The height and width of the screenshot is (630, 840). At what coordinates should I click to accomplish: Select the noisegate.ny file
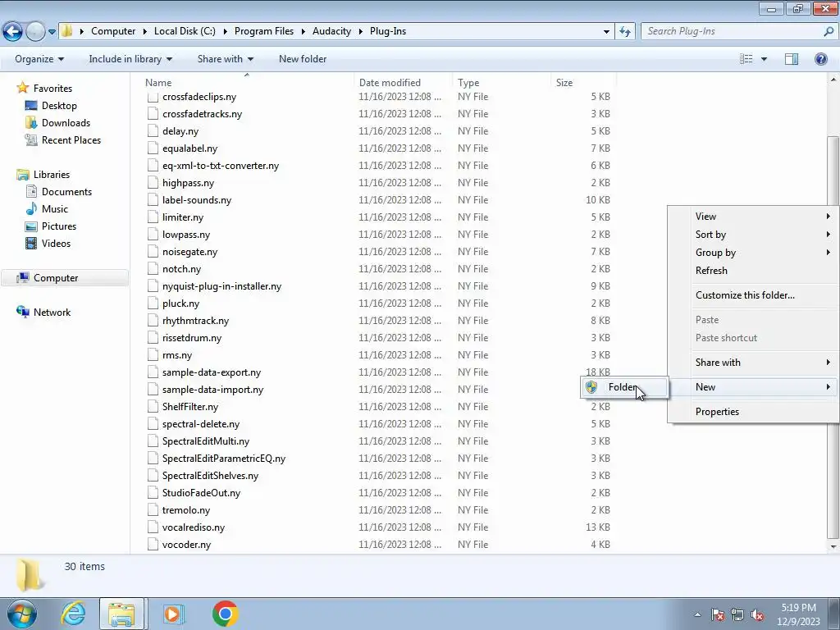(x=189, y=252)
